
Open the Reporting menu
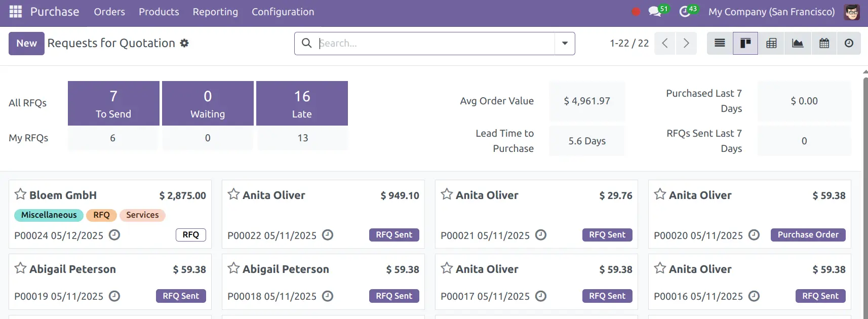pos(215,12)
